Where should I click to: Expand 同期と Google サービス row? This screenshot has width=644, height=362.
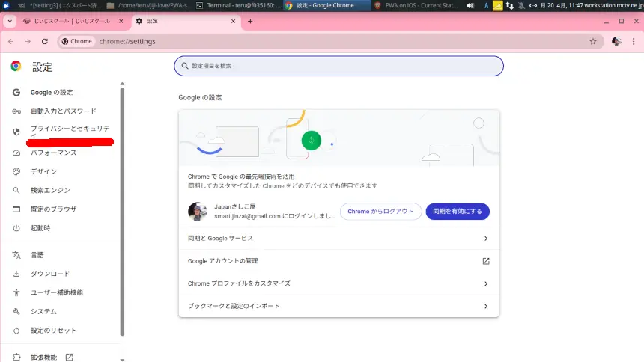[338, 239]
